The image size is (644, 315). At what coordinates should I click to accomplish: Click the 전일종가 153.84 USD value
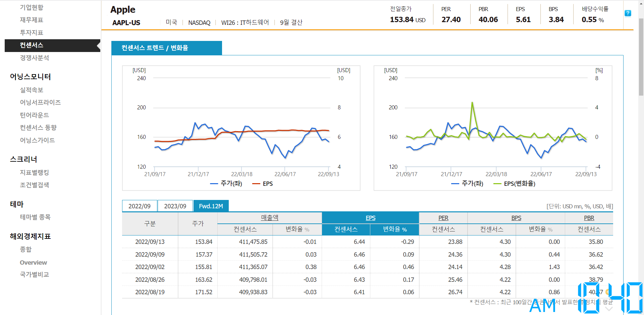pos(408,20)
